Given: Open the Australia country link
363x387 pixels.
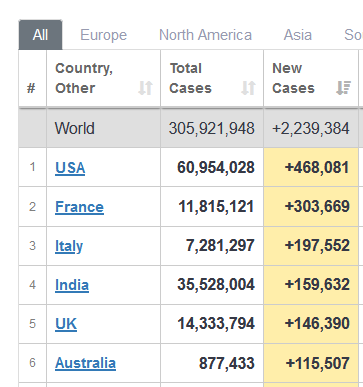Looking at the screenshot, I should [x=85, y=363].
